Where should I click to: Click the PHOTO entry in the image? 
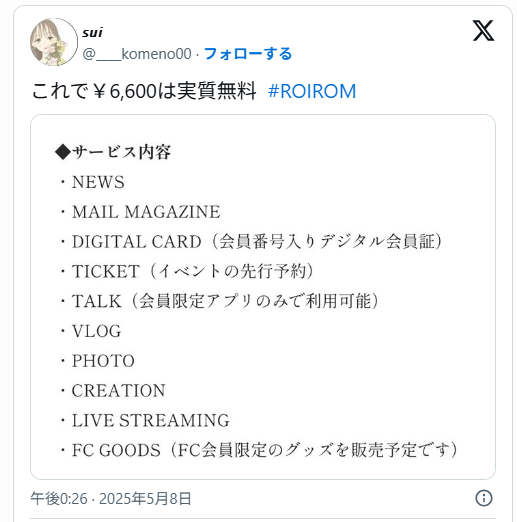tap(97, 361)
